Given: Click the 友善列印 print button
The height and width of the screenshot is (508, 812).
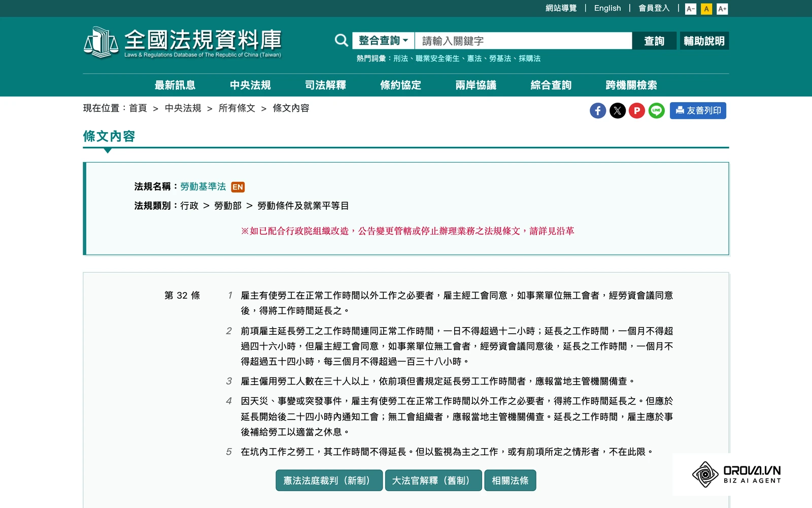Looking at the screenshot, I should [698, 111].
